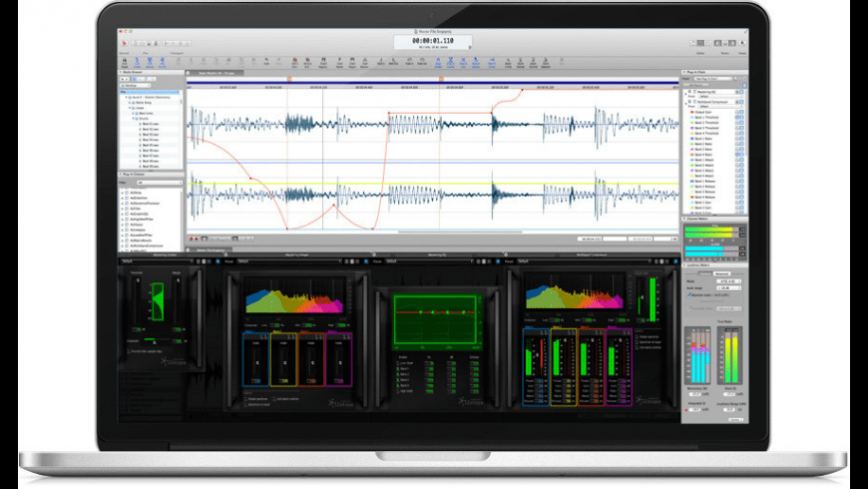Select the Static Rhythm wav file tab

[x=218, y=73]
